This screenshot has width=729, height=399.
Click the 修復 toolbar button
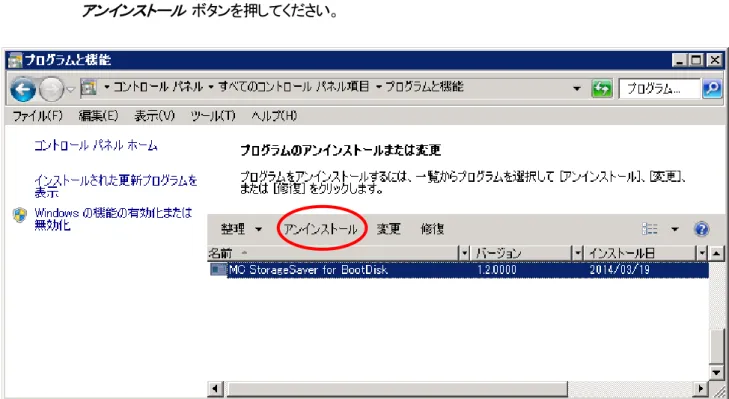(x=432, y=229)
